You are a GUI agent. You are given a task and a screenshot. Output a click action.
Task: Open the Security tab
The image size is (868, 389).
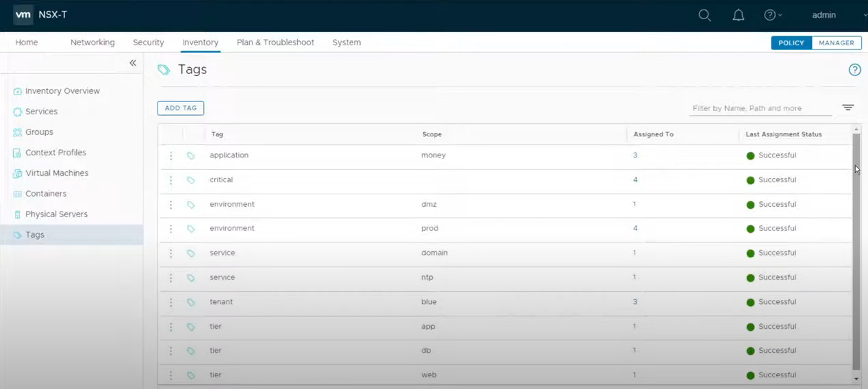click(x=149, y=42)
